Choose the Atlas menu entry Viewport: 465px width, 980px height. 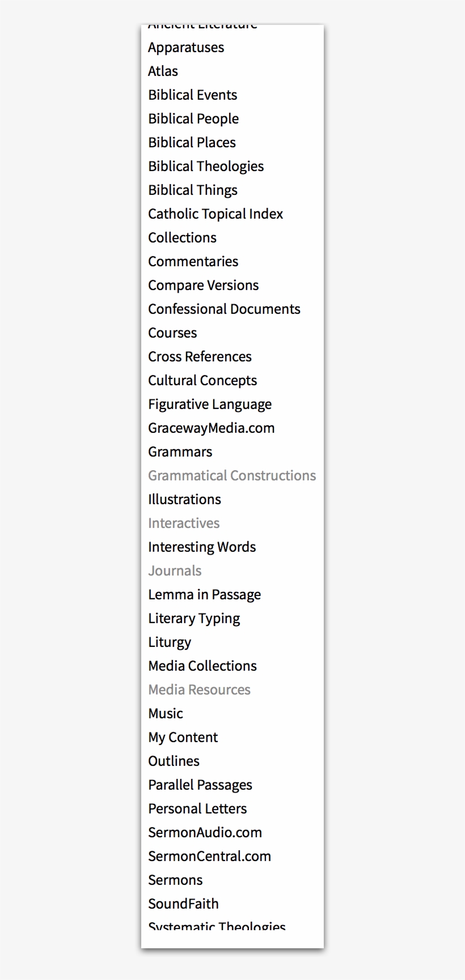[163, 71]
